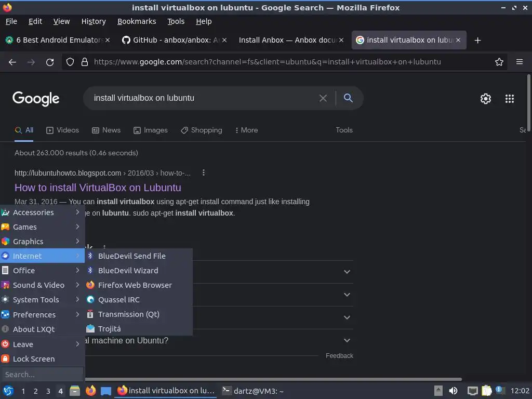Screen dimensions: 532x399
Task: Open Google quick settings gear
Action: coord(486,98)
